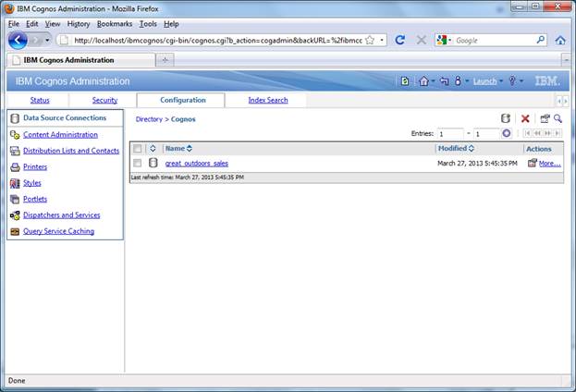Click the previous page navigation arrow

tap(537, 133)
